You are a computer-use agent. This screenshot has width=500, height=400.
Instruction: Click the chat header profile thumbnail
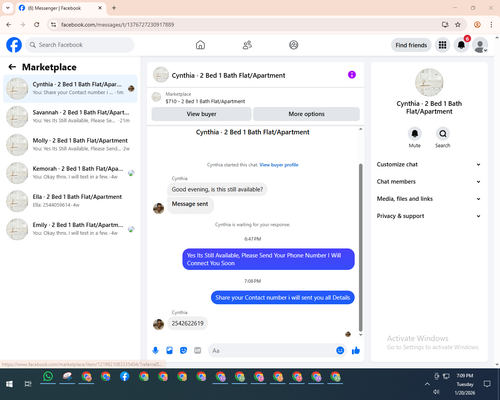coord(161,75)
